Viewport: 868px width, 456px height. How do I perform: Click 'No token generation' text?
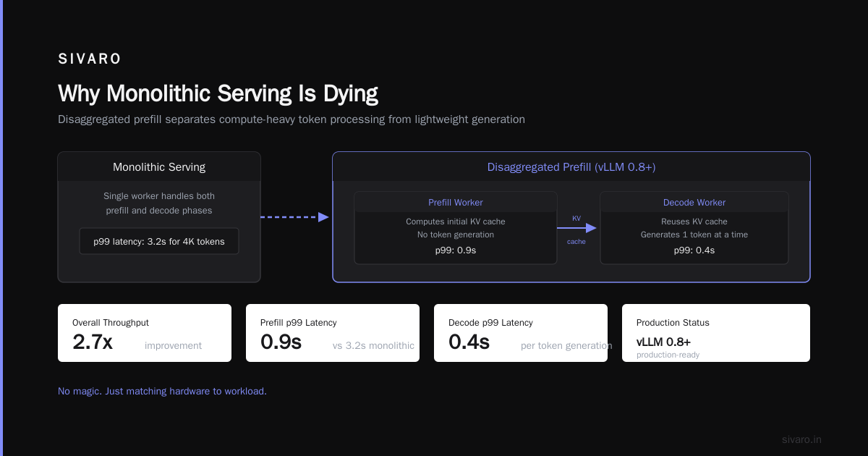[x=456, y=235]
